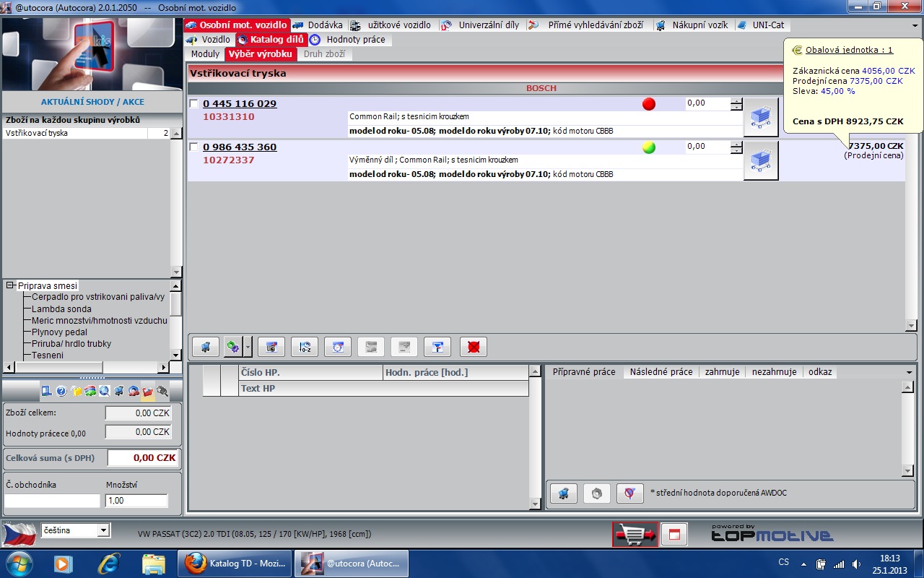Click the remove-filter icon under labor panel
This screenshot has width=924, height=578.
coord(629,493)
